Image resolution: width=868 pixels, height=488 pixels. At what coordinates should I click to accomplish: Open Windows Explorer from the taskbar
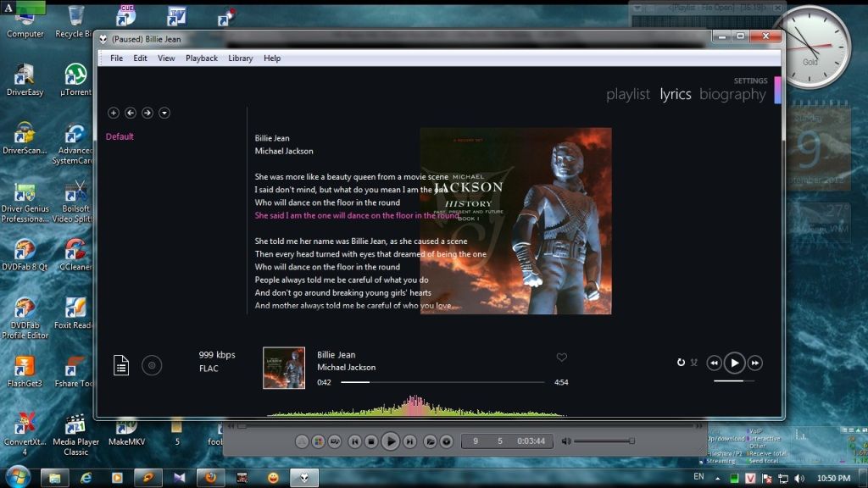pos(54,478)
